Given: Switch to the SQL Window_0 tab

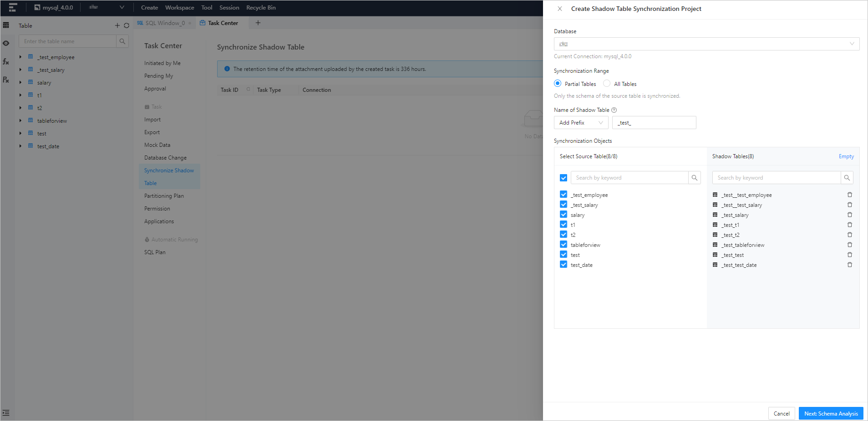Looking at the screenshot, I should coord(165,23).
